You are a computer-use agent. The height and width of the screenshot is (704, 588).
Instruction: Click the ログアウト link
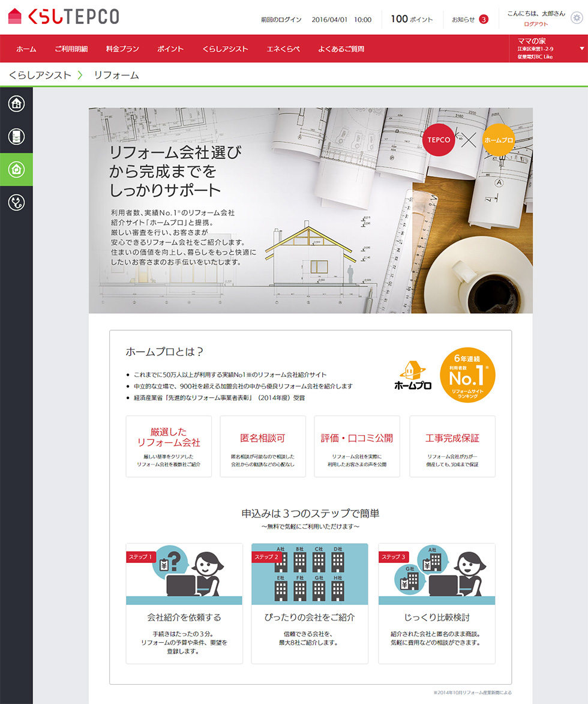coord(536,24)
